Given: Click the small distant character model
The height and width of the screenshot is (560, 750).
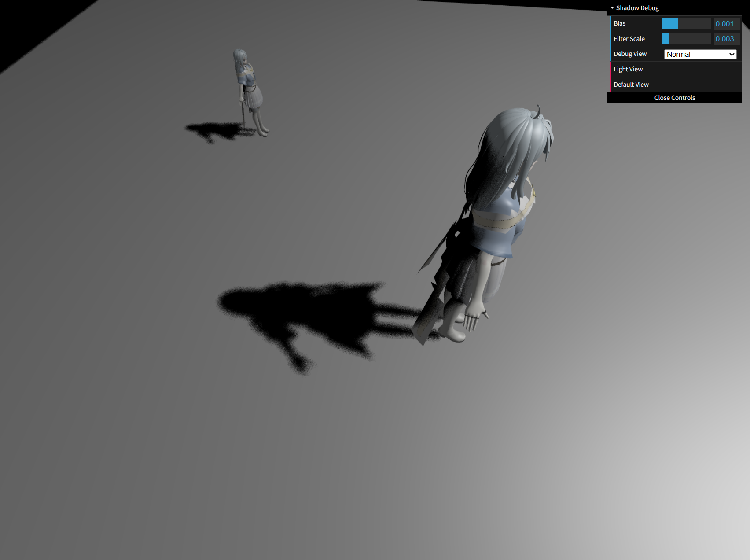Looking at the screenshot, I should point(250,92).
